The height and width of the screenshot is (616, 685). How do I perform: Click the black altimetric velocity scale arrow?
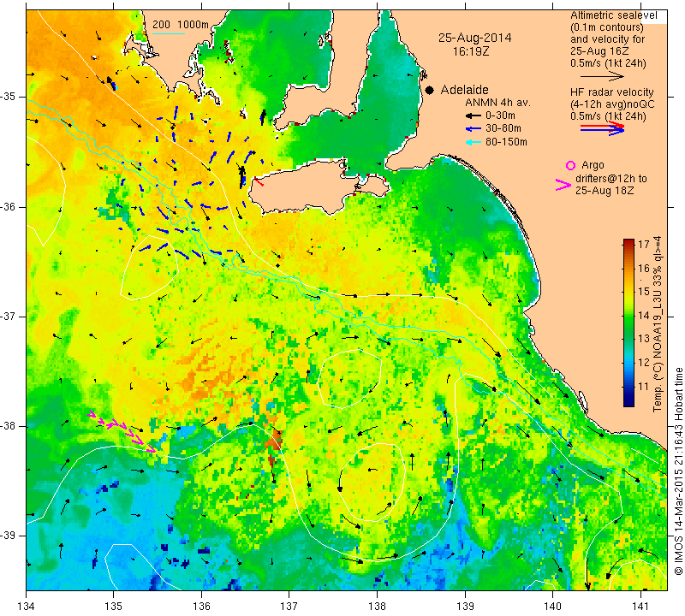click(603, 76)
